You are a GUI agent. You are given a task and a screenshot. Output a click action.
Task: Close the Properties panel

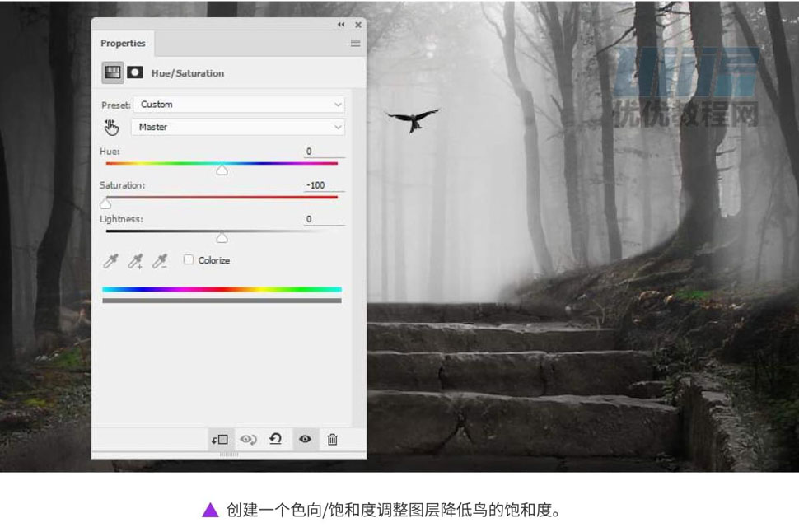[x=358, y=25]
